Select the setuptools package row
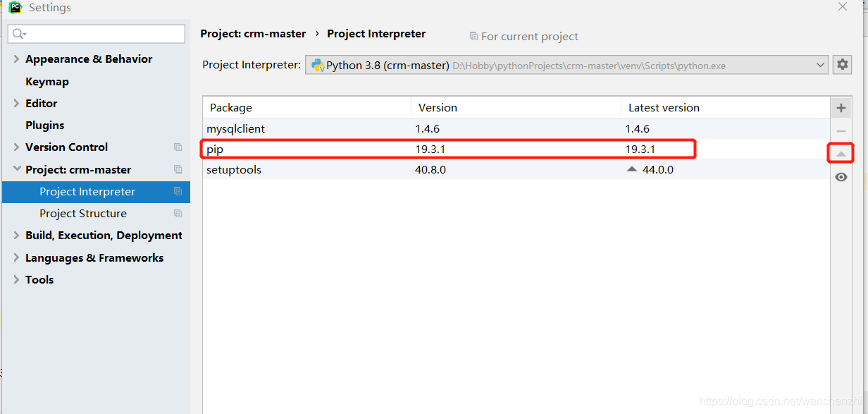Image resolution: width=868 pixels, height=414 pixels. tap(516, 170)
